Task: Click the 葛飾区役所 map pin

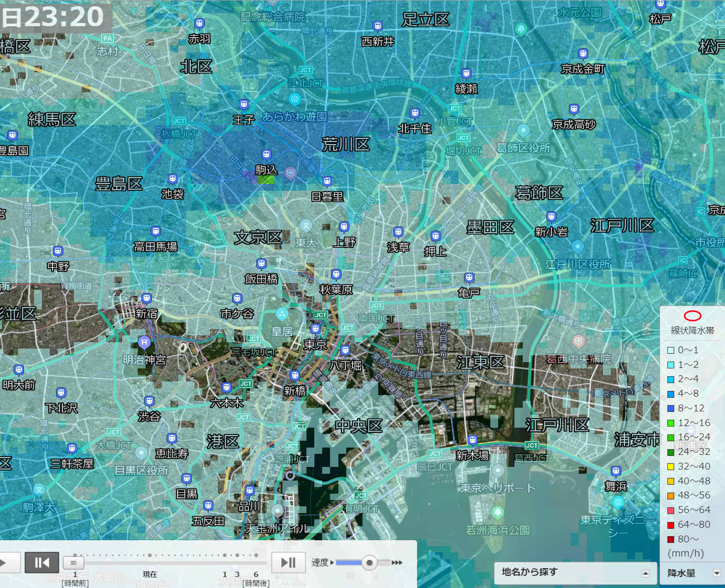Action: point(523,130)
